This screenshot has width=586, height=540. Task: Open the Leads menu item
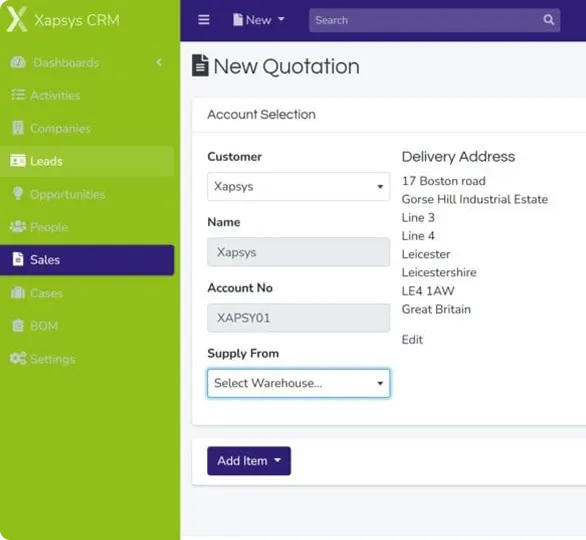[87, 161]
